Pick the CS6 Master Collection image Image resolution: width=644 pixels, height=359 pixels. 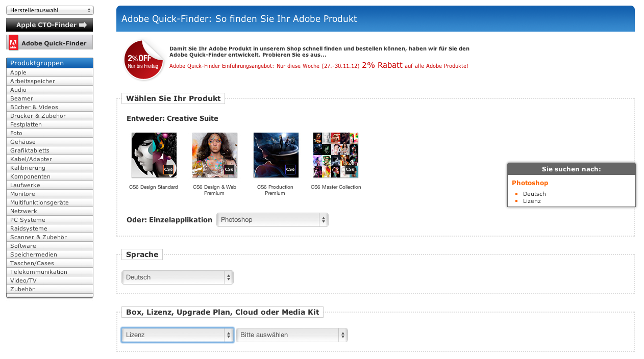point(335,155)
